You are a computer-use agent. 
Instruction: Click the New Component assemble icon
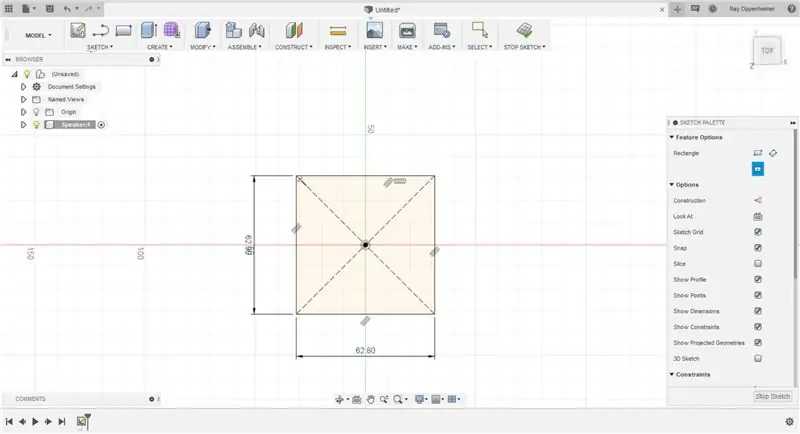(x=234, y=30)
